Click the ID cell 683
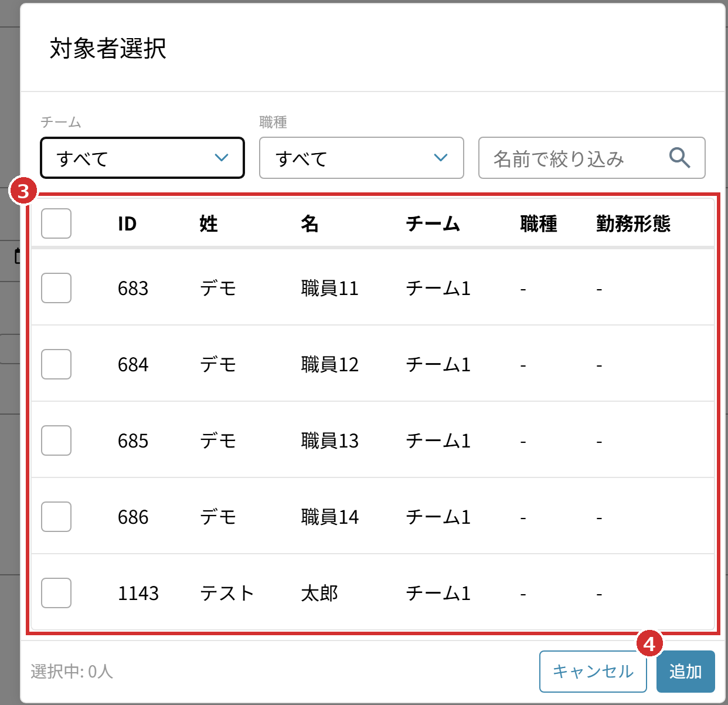728x705 pixels. click(x=133, y=288)
